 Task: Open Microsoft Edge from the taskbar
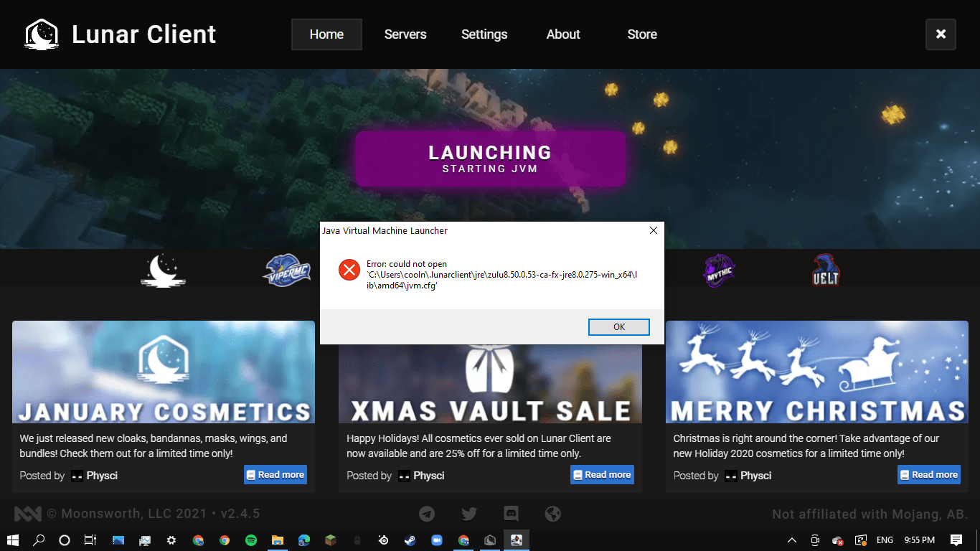click(x=304, y=540)
